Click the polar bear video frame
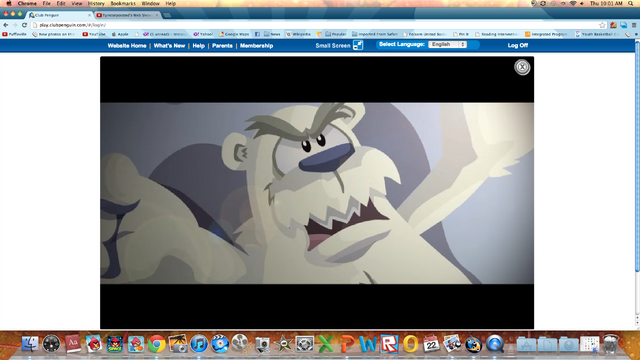640x360 pixels. coord(317,193)
